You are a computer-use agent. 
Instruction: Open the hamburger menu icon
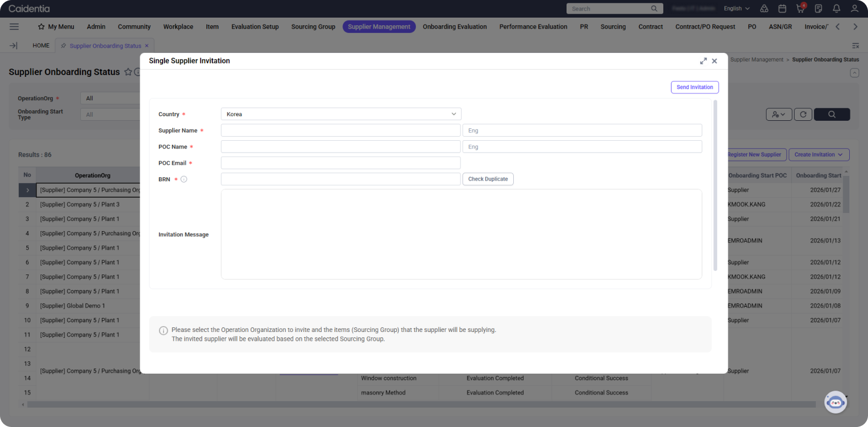point(14,26)
